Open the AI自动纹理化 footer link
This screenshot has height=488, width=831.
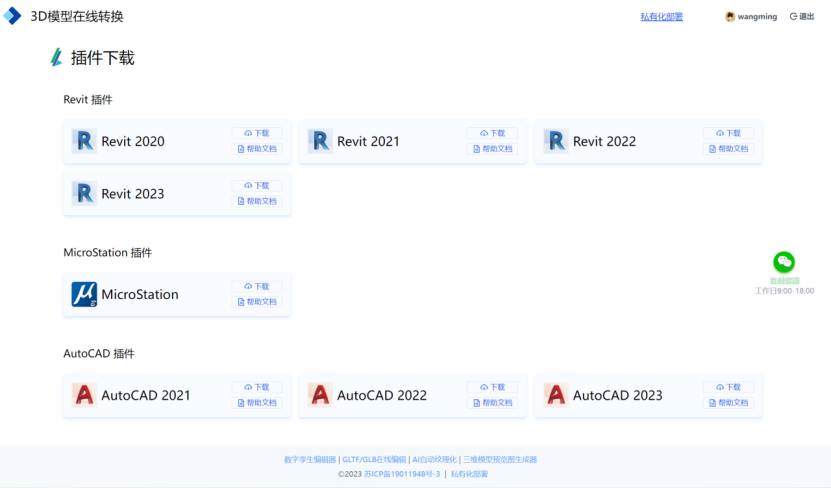point(435,459)
